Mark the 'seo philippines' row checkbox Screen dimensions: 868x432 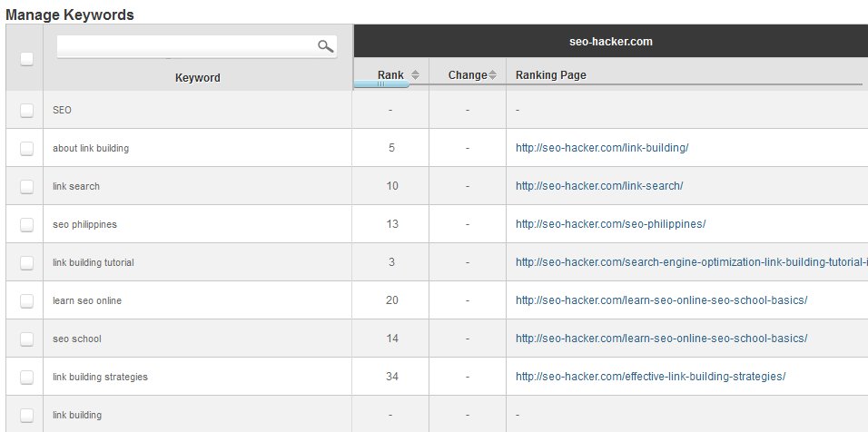[x=26, y=224]
